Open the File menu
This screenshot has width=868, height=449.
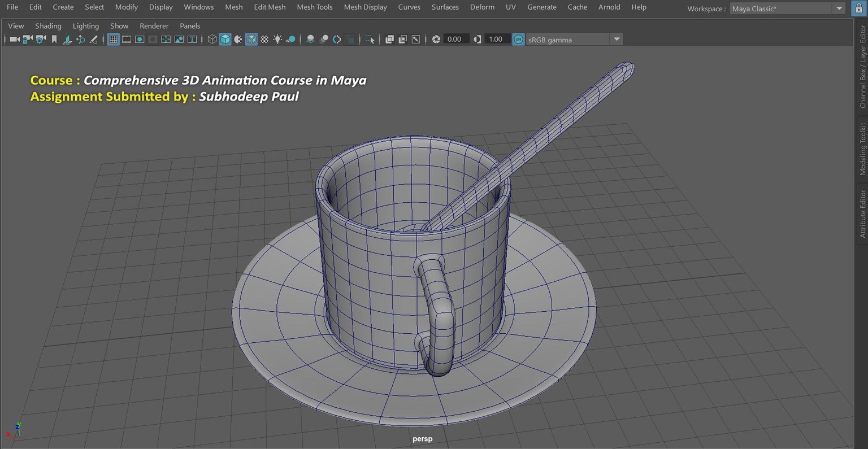coord(12,7)
